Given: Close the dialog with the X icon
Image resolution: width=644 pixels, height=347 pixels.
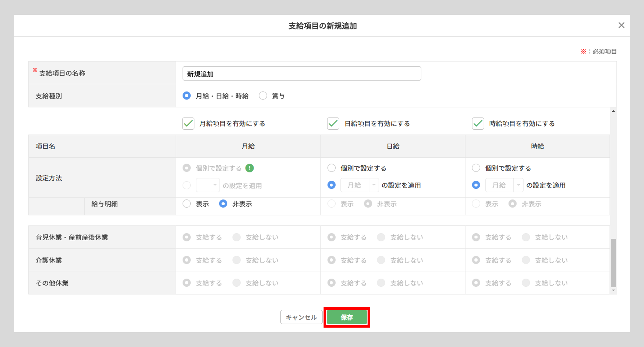Looking at the screenshot, I should pyautogui.click(x=621, y=25).
